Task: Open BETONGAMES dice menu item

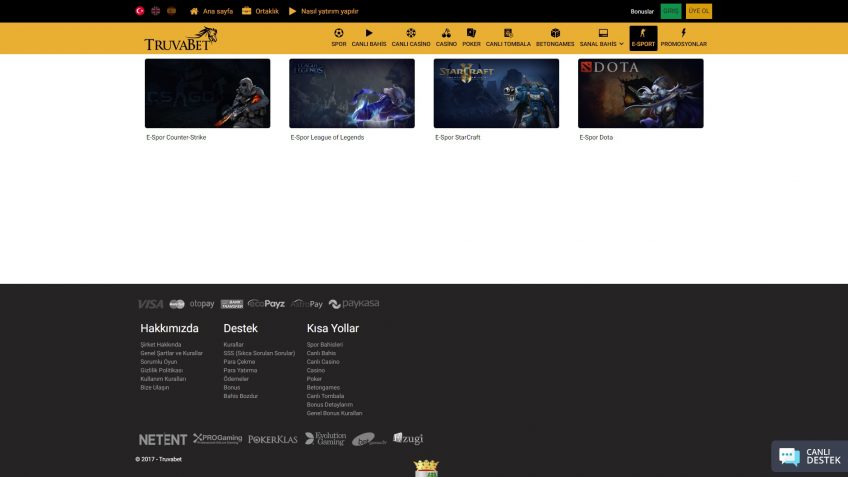Action: click(x=555, y=38)
